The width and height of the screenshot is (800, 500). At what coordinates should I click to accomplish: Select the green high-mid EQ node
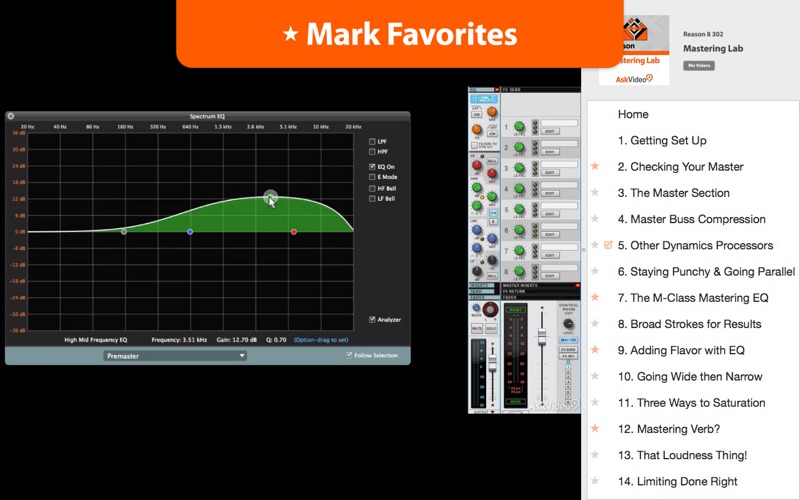click(x=270, y=196)
